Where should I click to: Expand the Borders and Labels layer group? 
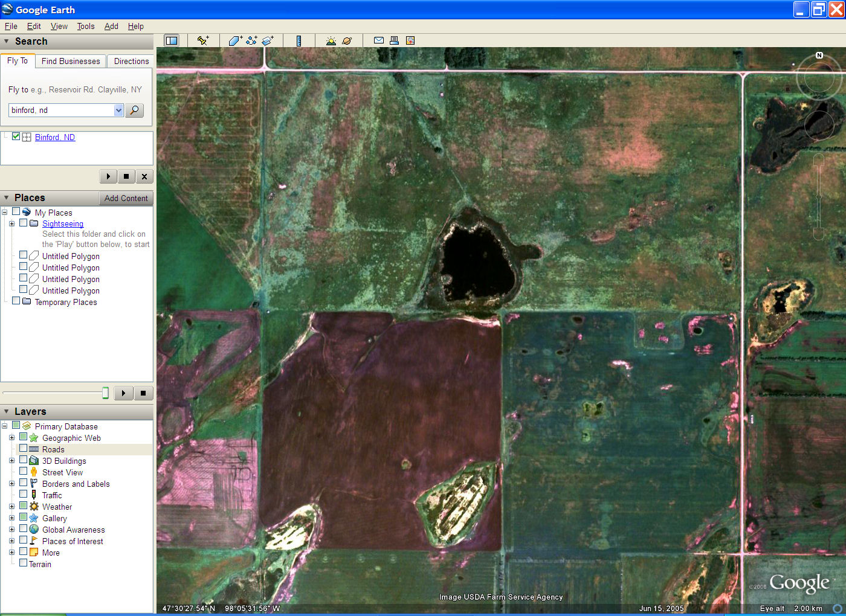click(x=11, y=484)
